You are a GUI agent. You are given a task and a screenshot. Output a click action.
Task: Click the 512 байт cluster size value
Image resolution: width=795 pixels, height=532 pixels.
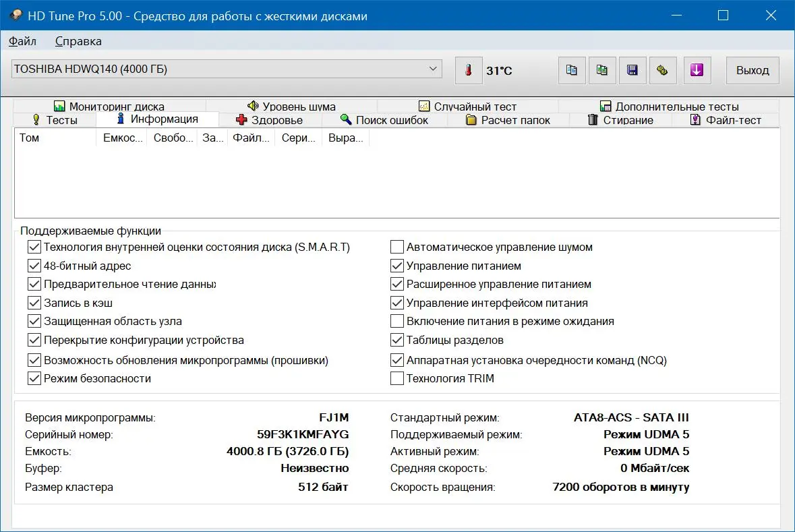[323, 487]
